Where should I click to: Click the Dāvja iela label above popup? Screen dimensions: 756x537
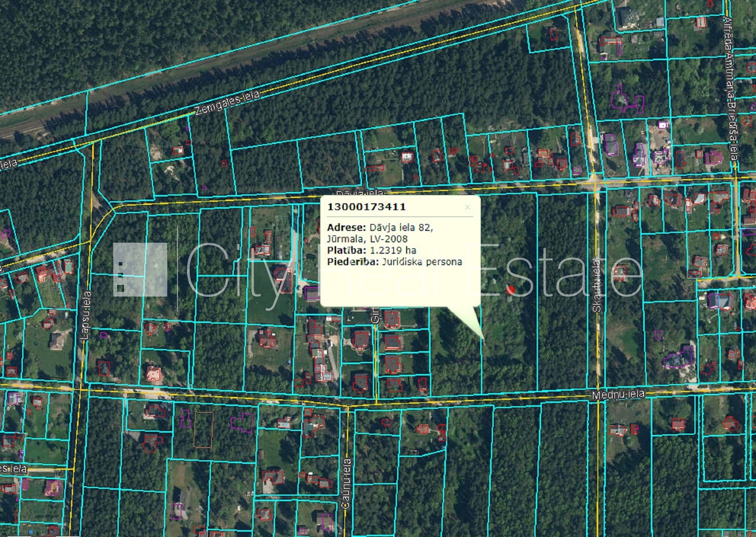click(x=360, y=193)
